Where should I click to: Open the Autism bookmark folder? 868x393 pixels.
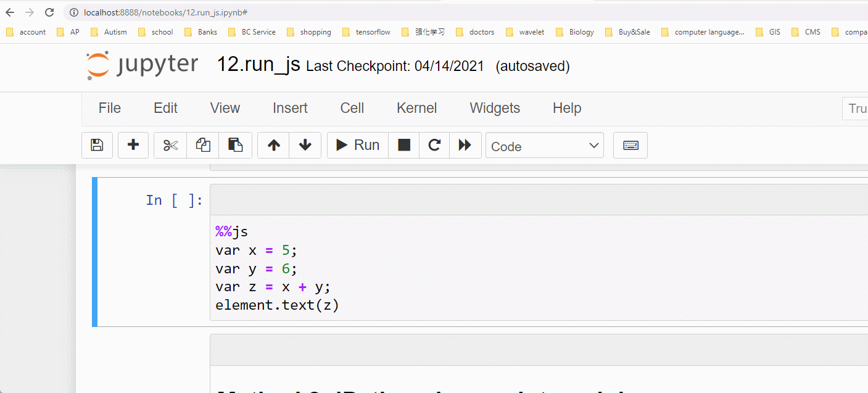[x=109, y=32]
